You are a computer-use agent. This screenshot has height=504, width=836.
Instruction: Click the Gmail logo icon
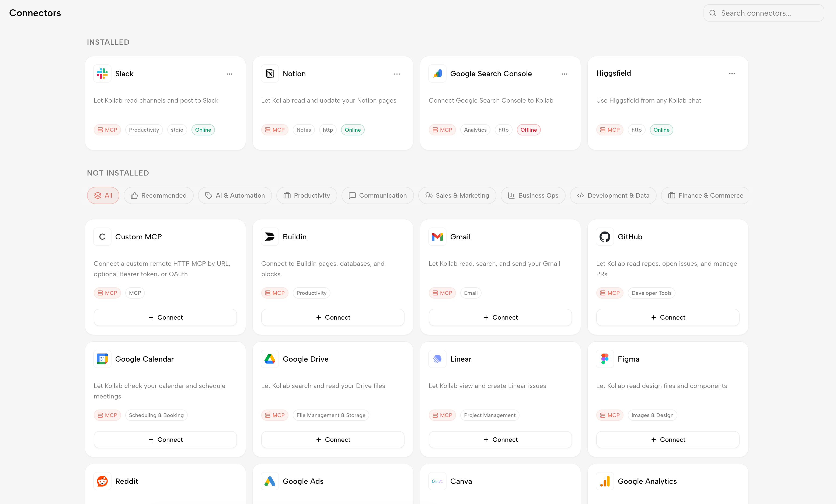point(437,236)
